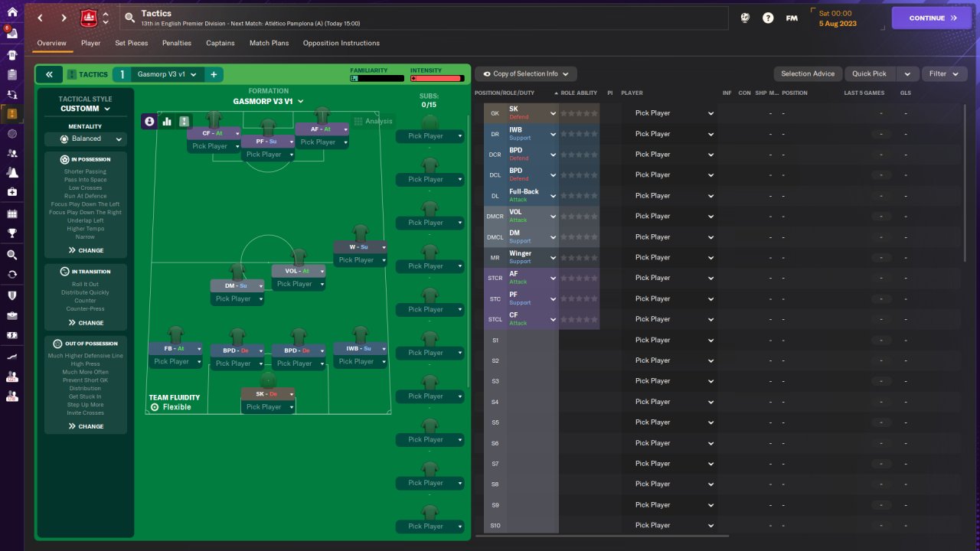This screenshot has width=980, height=551.
Task: Click the Intensity bar
Action: [436, 78]
